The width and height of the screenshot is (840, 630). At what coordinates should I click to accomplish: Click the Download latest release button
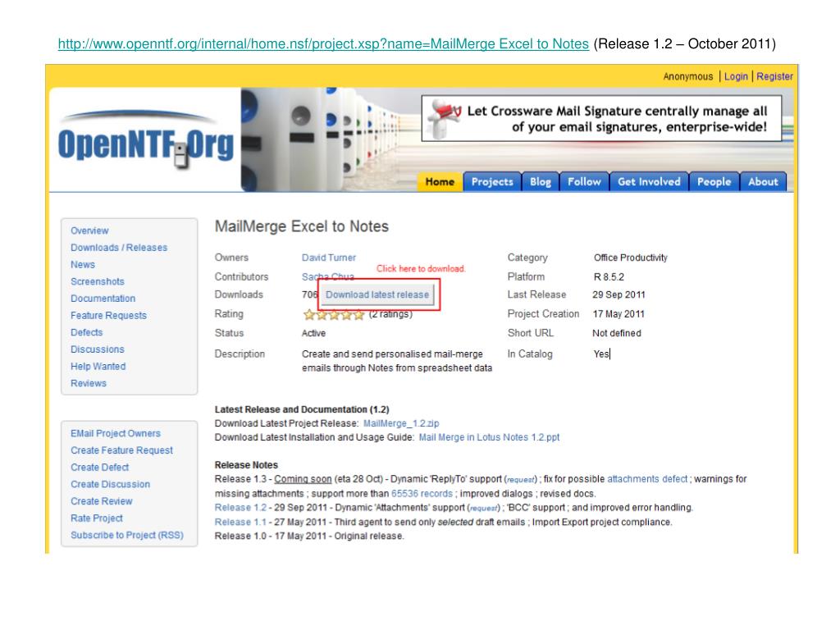tap(377, 294)
